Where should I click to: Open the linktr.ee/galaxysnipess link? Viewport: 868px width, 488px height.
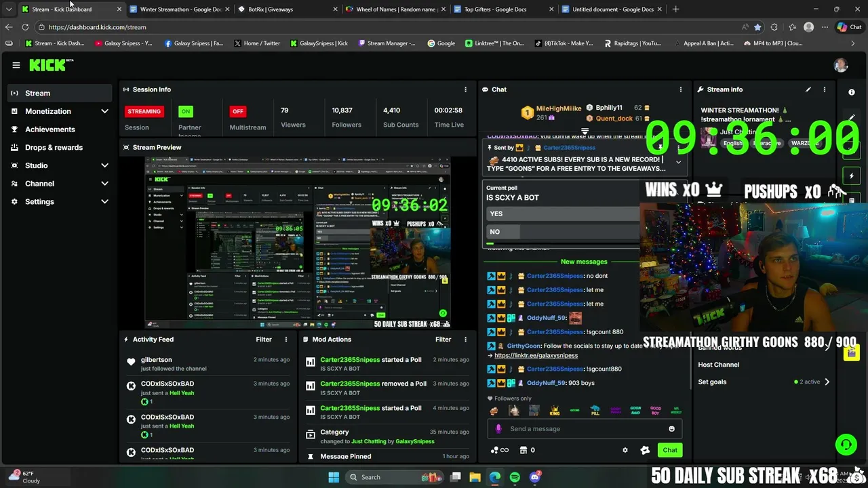(536, 355)
